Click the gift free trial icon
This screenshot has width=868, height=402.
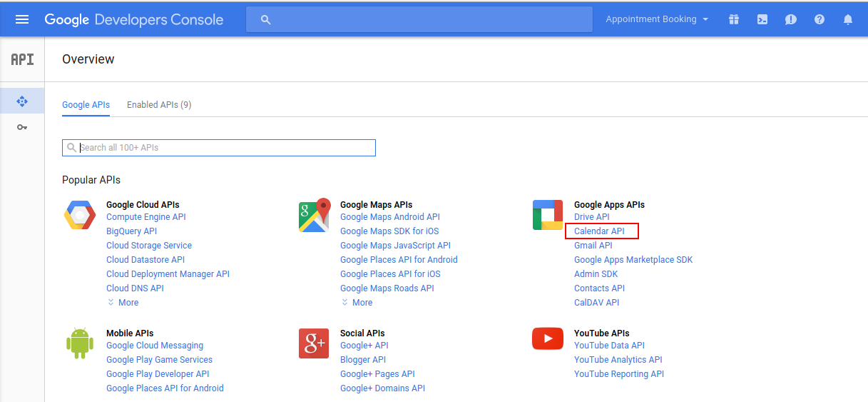(x=734, y=19)
